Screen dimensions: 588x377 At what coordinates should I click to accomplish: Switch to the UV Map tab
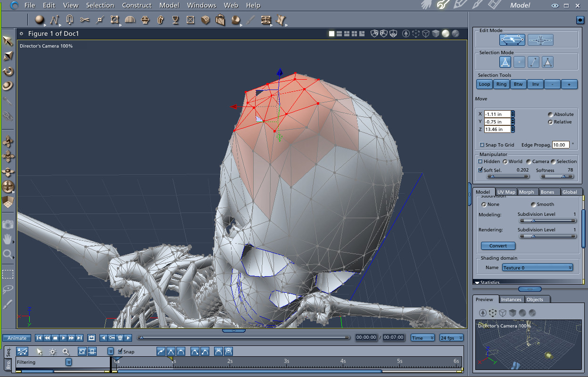tap(506, 192)
